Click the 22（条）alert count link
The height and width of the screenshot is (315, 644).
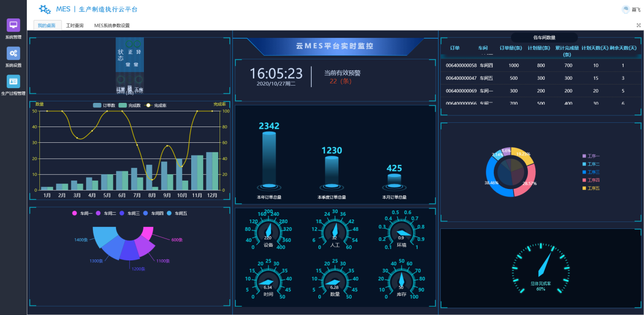coord(340,81)
